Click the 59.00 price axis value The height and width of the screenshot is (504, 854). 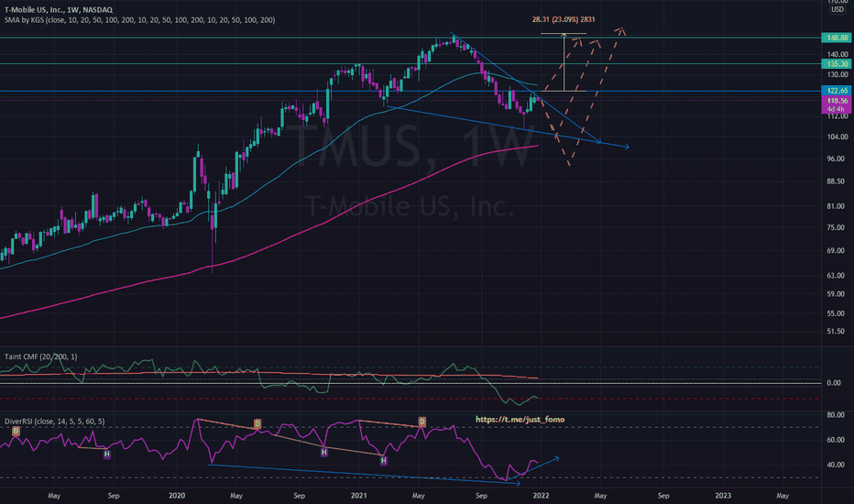pos(836,294)
